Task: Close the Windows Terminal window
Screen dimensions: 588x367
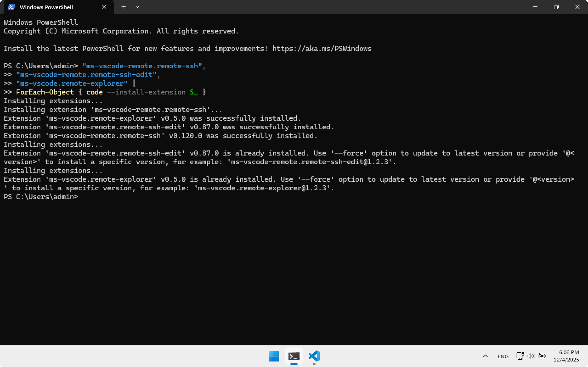Action: [577, 7]
